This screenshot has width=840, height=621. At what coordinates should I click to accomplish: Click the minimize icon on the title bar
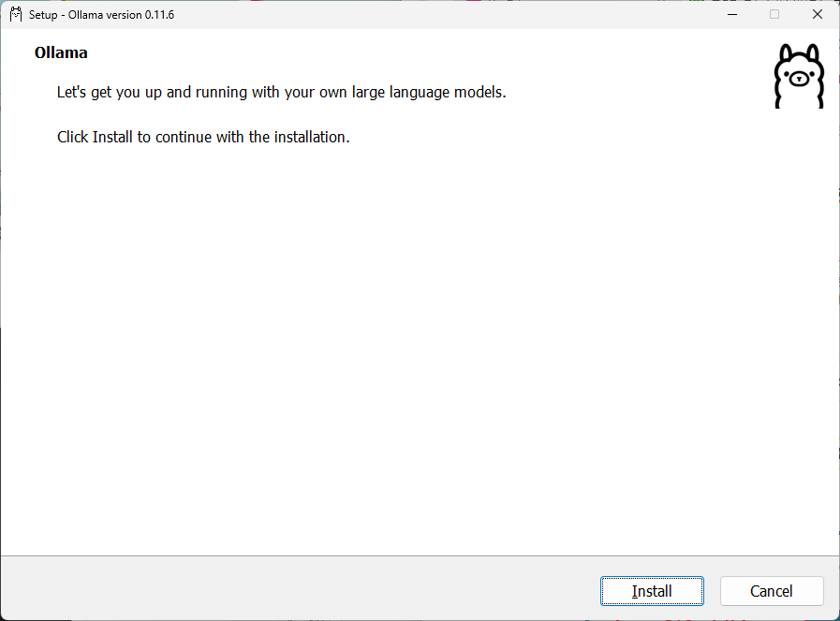pos(731,14)
